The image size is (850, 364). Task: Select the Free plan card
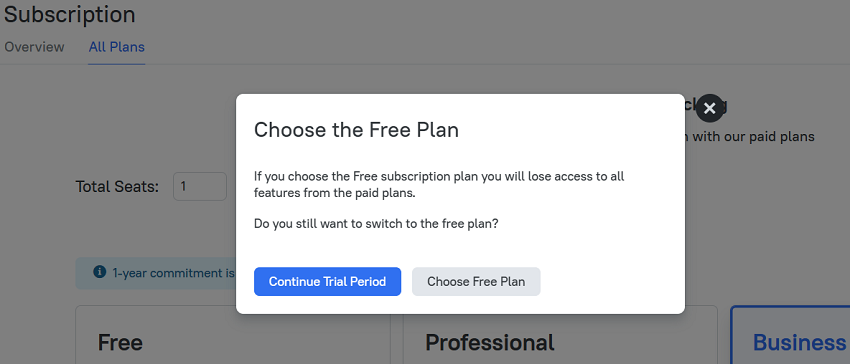tap(233, 335)
